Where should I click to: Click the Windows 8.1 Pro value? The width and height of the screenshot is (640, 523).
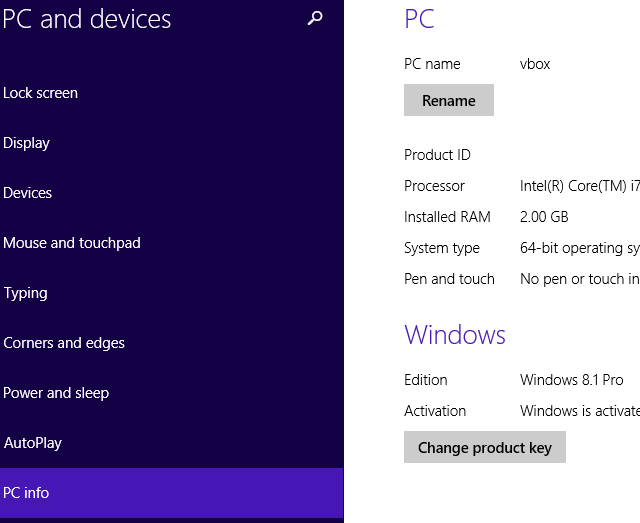(571, 380)
